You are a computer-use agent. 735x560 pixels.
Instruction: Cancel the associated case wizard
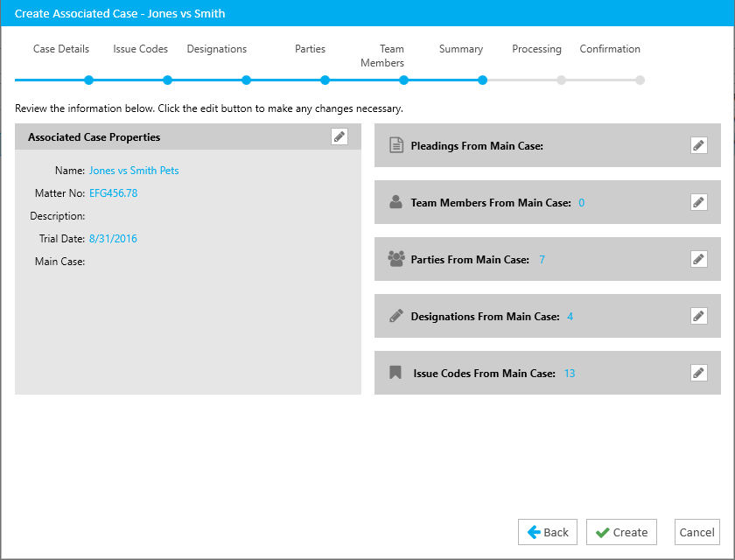pos(696,532)
